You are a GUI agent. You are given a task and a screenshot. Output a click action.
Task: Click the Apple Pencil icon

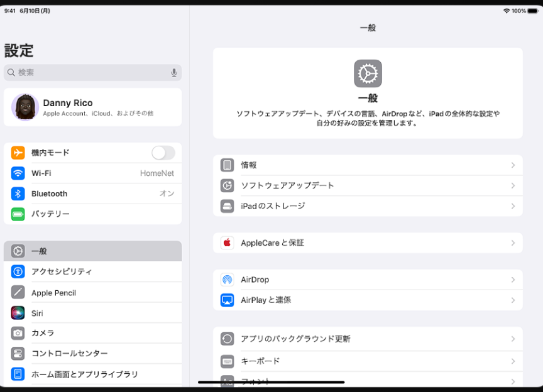(x=18, y=292)
